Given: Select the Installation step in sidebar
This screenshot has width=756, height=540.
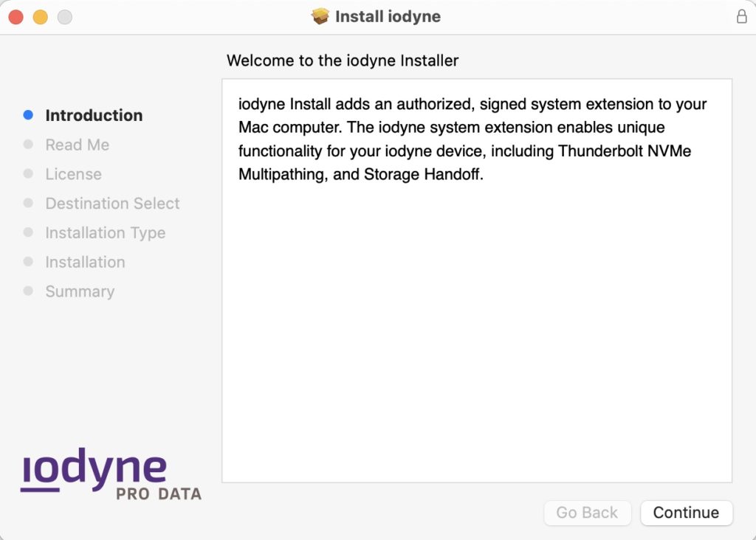Looking at the screenshot, I should coord(86,262).
